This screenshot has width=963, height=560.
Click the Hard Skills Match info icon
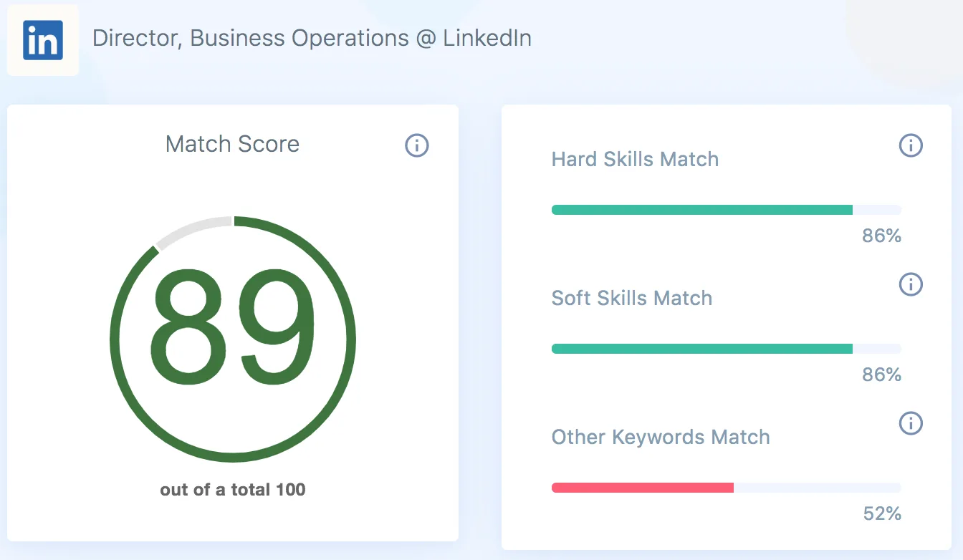(x=911, y=145)
